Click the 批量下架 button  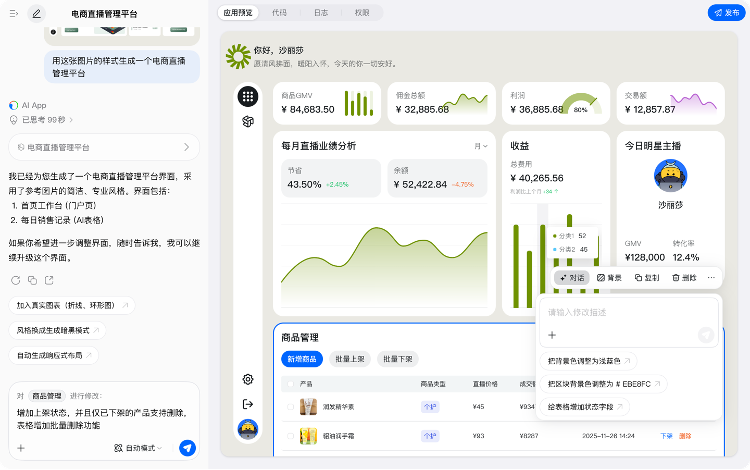(398, 359)
